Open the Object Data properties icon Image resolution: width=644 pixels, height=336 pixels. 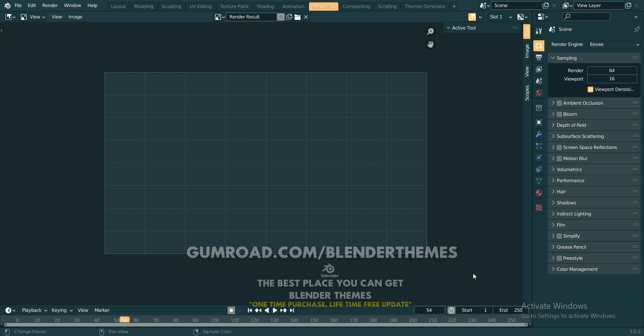coord(539,181)
